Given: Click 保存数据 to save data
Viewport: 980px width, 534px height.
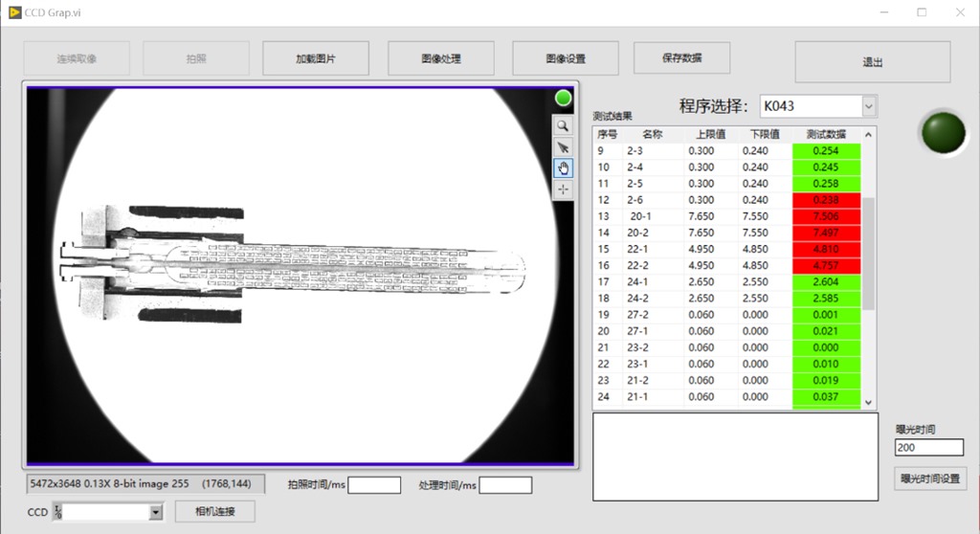Looking at the screenshot, I should pos(681,57).
